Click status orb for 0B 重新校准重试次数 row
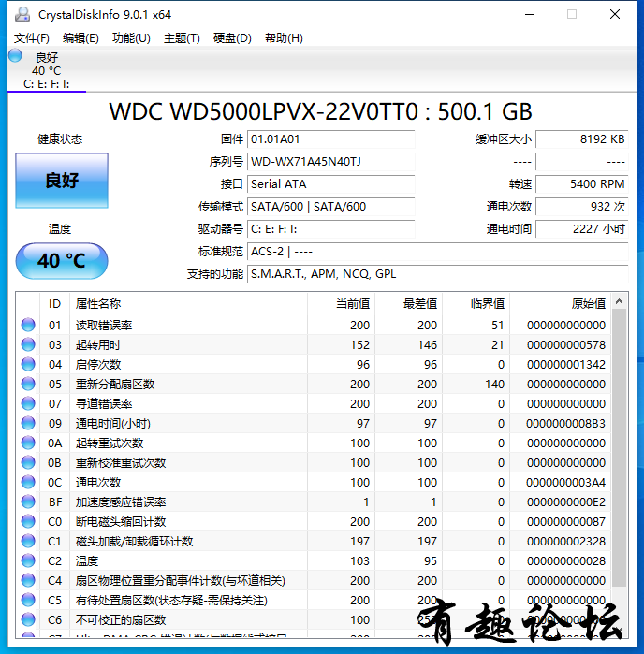The width and height of the screenshot is (644, 654). pyautogui.click(x=28, y=462)
